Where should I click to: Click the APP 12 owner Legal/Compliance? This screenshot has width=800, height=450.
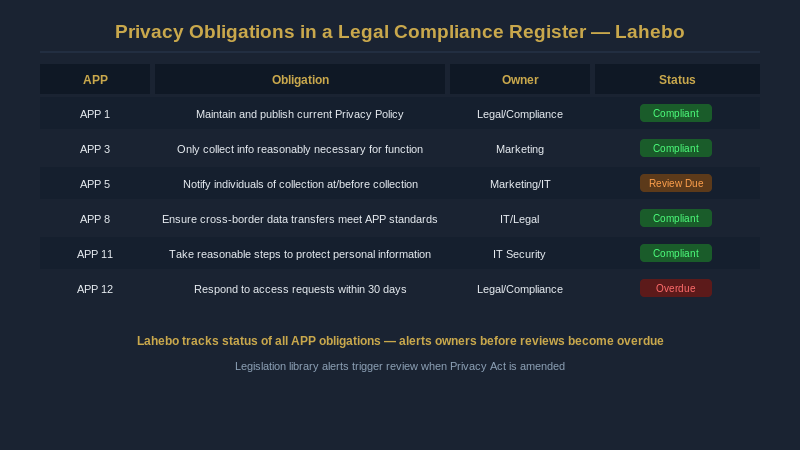520,289
